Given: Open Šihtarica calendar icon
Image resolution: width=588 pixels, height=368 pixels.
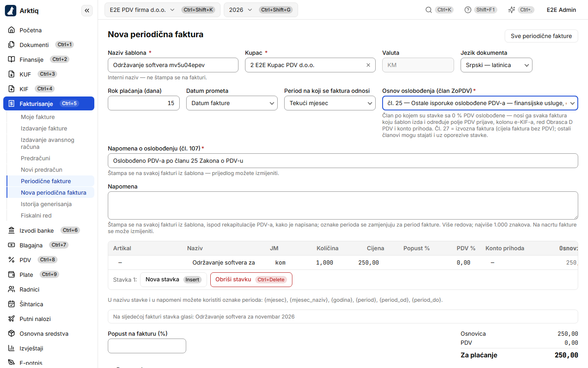Looking at the screenshot, I should coord(11,304).
